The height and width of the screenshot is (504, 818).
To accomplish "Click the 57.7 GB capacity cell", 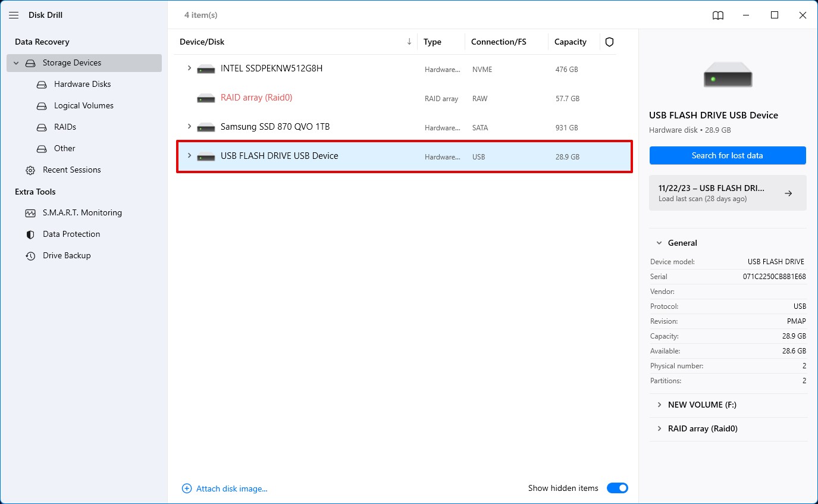I will pyautogui.click(x=568, y=99).
